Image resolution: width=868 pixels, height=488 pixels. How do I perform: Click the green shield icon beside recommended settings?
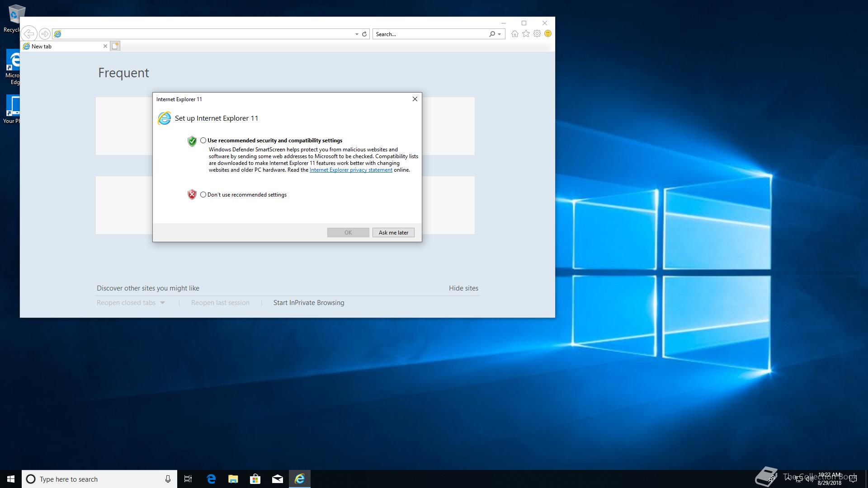point(192,141)
